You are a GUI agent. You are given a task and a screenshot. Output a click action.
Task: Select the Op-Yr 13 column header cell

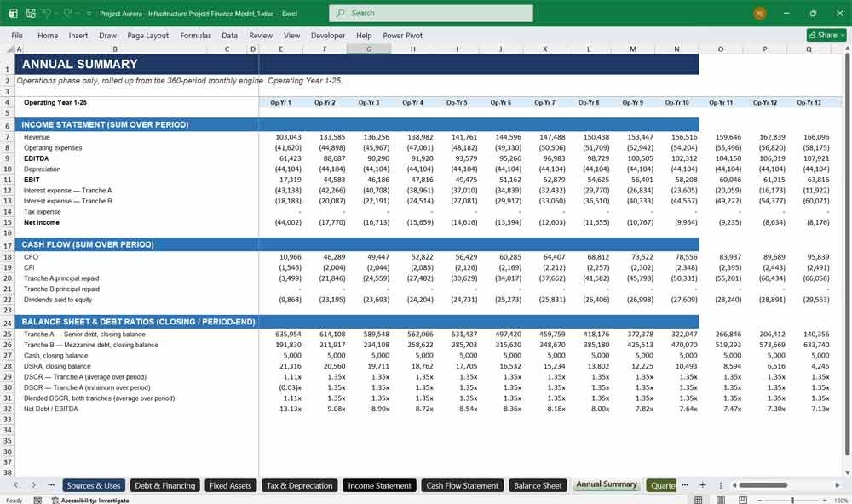(809, 103)
